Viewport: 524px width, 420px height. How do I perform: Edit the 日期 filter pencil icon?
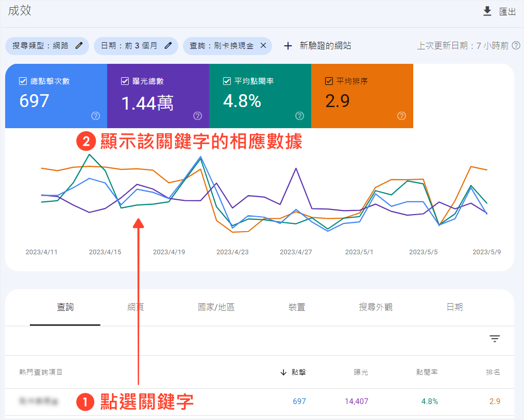(168, 46)
